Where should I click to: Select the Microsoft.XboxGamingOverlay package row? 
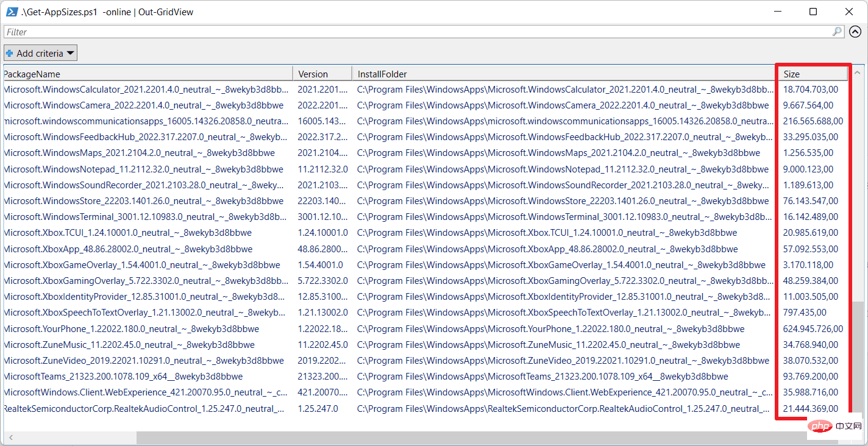tap(427, 280)
